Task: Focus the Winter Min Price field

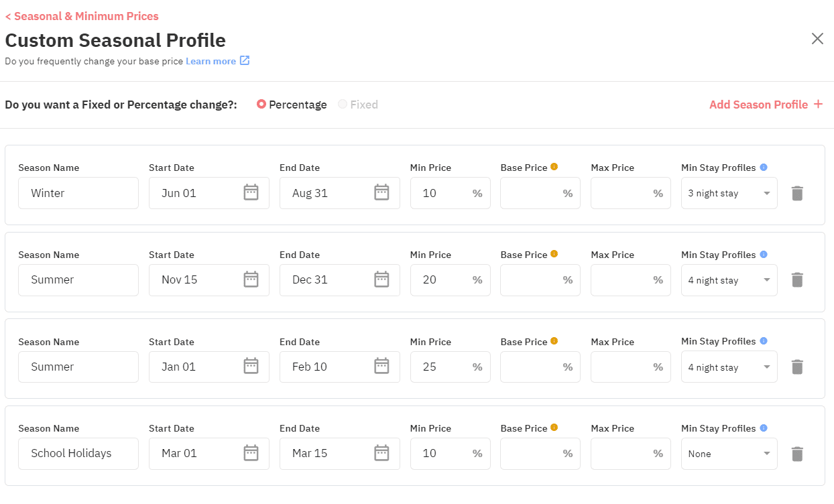Action: [x=451, y=193]
